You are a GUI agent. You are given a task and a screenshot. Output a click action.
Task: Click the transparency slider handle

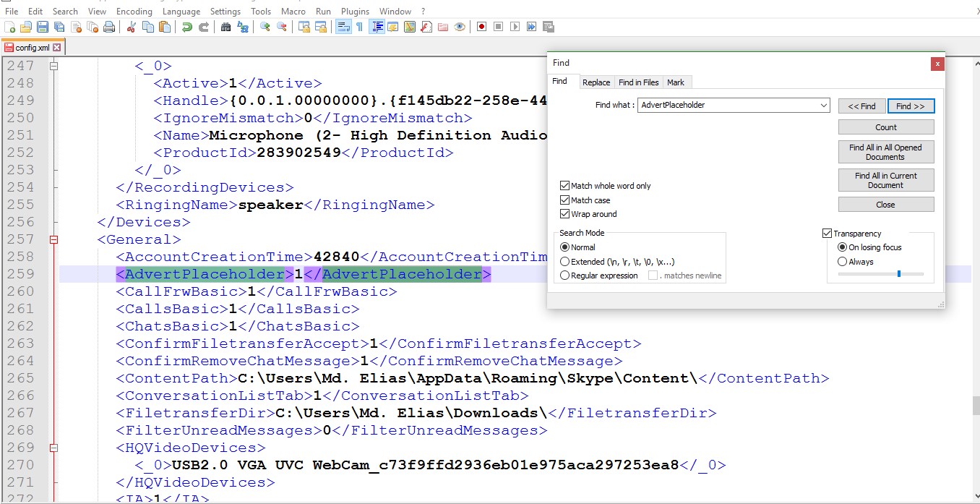(899, 273)
